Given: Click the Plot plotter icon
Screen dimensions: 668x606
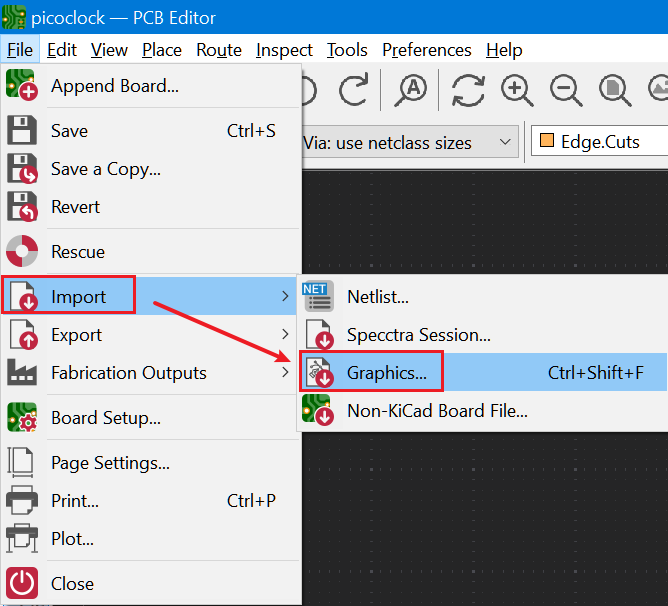Looking at the screenshot, I should point(22,538).
